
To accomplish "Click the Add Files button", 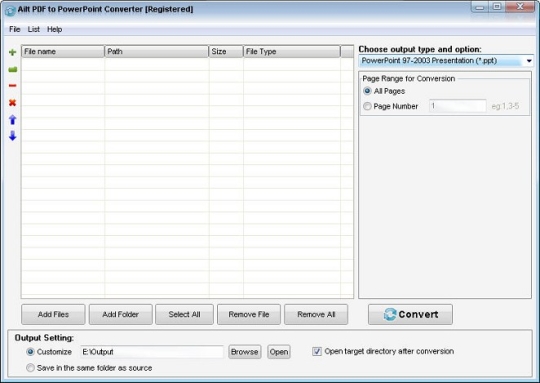I will coord(53,314).
